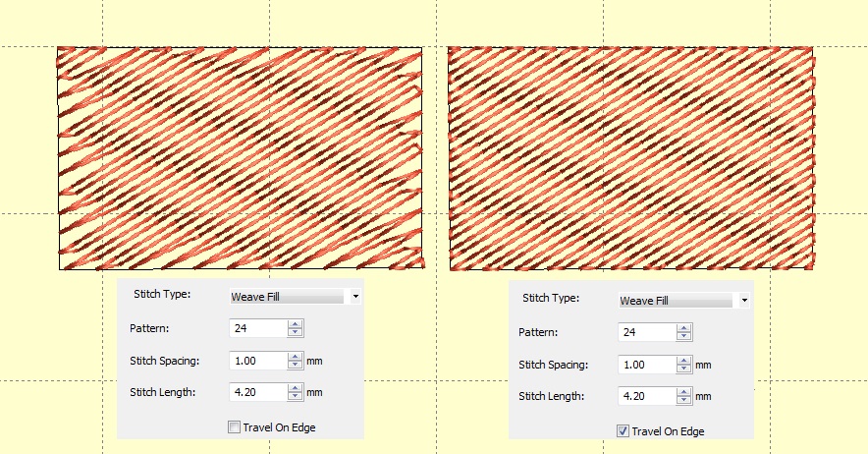Click Pattern label in right panel

click(x=538, y=332)
